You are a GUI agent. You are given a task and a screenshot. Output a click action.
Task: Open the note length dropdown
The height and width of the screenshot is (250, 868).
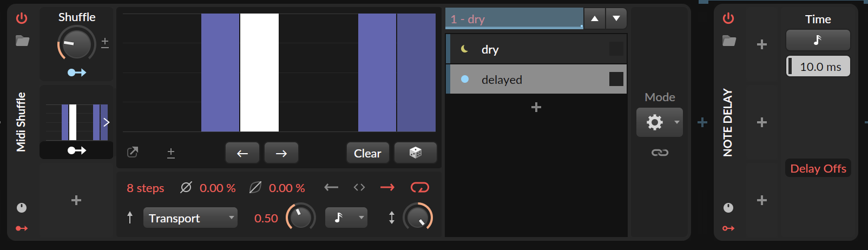[346, 218]
